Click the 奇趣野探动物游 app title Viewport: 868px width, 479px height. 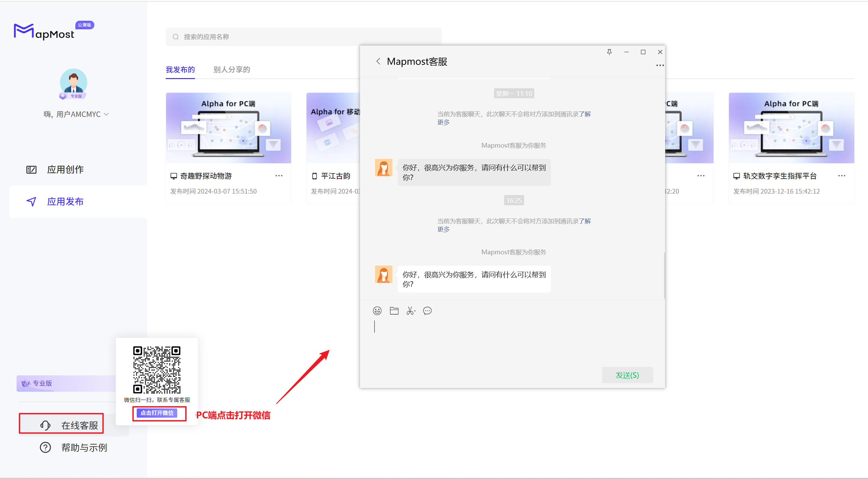[x=206, y=176]
